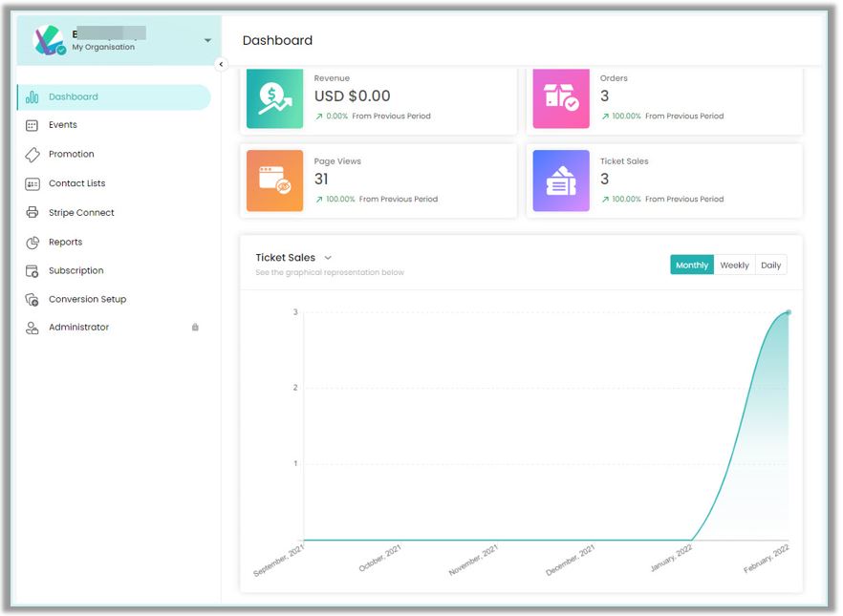The height and width of the screenshot is (616, 843).
Task: Select the Conversion Setup icon
Action: pyautogui.click(x=32, y=299)
